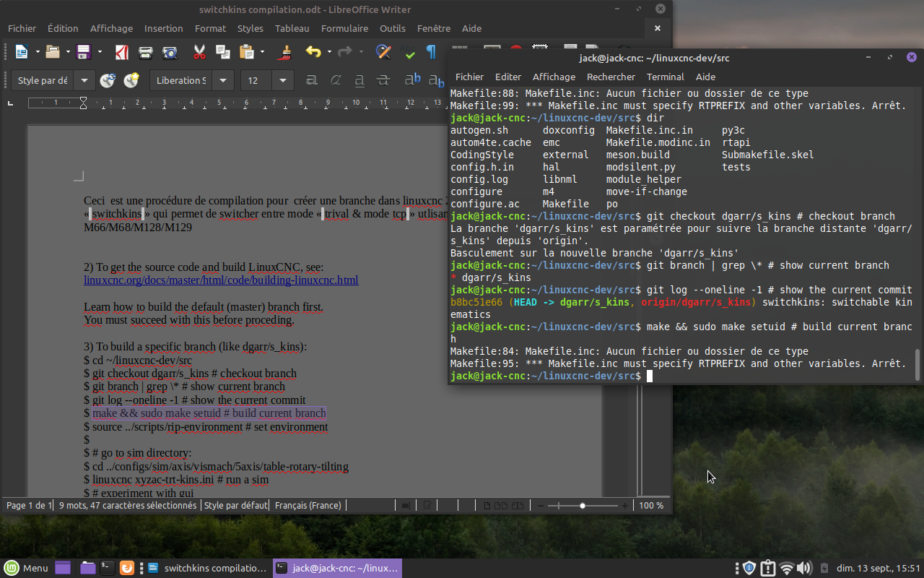Toggle print preview icon
The width and height of the screenshot is (924, 578).
point(170,52)
